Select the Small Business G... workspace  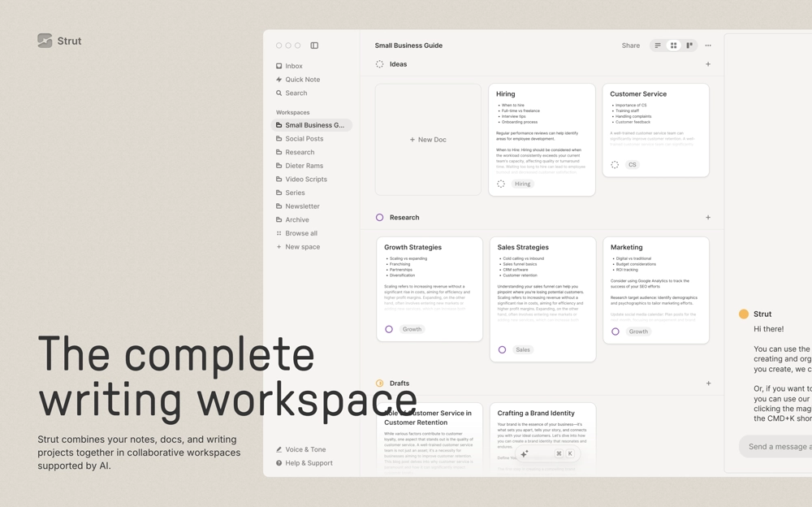[x=311, y=125]
